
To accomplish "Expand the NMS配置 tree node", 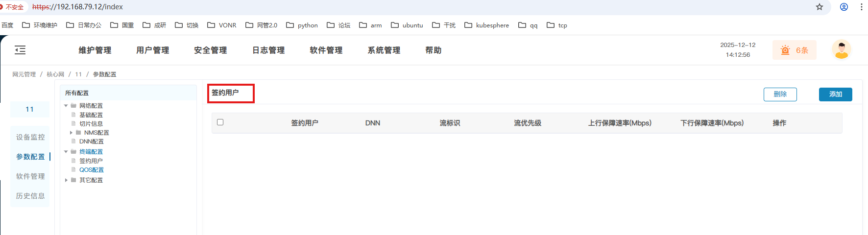I will coord(72,133).
